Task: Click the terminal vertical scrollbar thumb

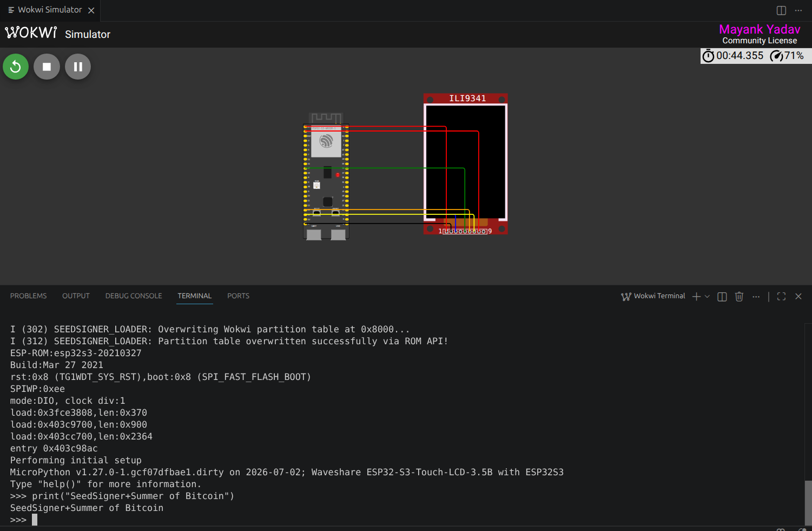Action: point(808,502)
